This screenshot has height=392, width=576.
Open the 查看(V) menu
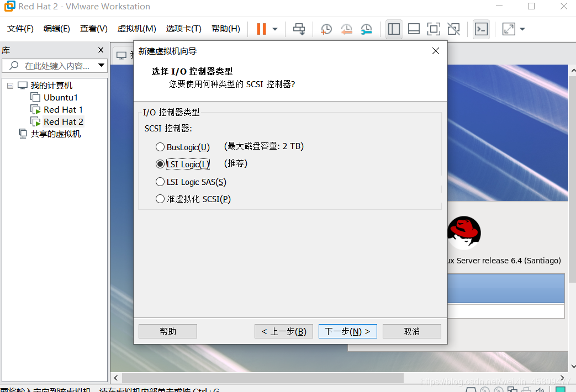[x=94, y=29]
